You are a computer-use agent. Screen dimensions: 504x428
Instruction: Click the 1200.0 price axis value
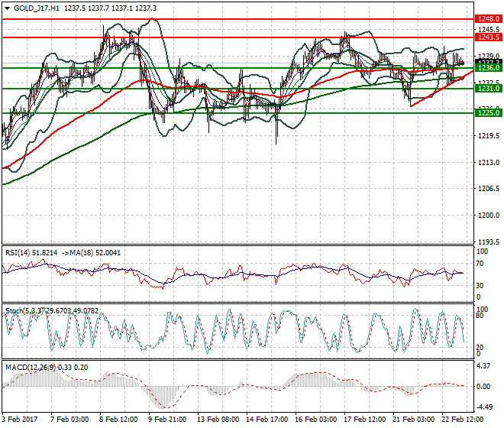point(489,216)
